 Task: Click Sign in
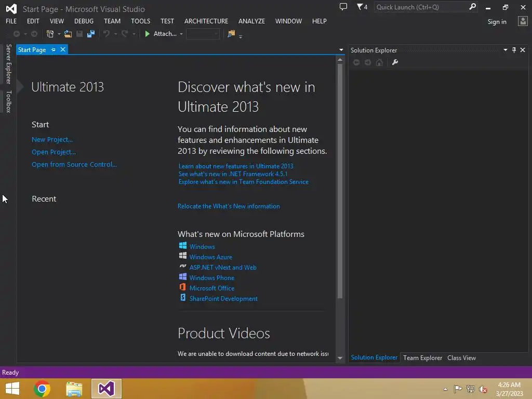(x=497, y=22)
